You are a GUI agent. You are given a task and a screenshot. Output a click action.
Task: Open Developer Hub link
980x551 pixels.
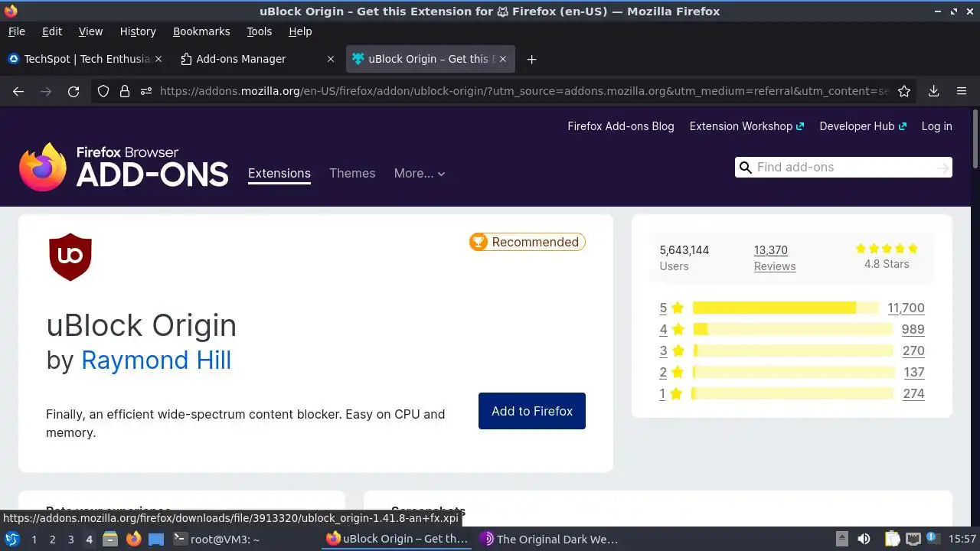(x=863, y=126)
